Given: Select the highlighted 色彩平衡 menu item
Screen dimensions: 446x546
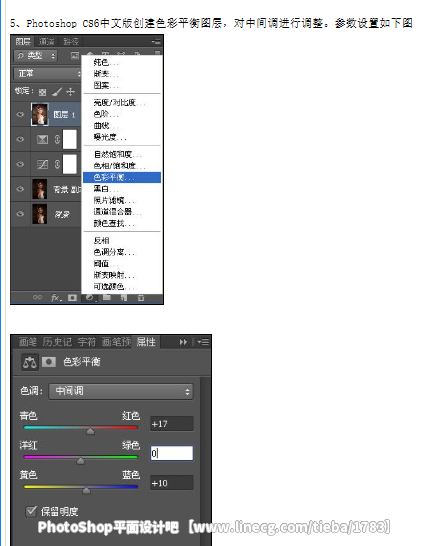Looking at the screenshot, I should [x=122, y=177].
